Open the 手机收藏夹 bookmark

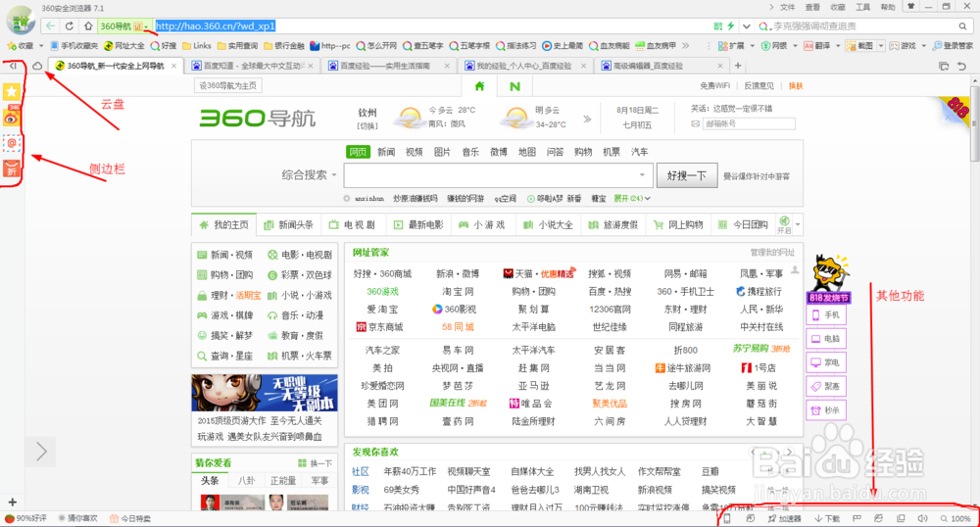74,46
